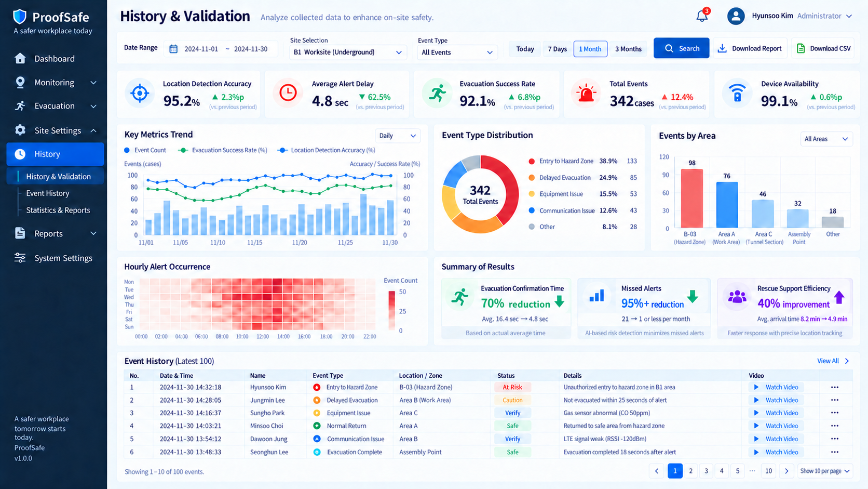Click the Device Availability wifi icon
The width and height of the screenshot is (868, 489).
tap(737, 94)
